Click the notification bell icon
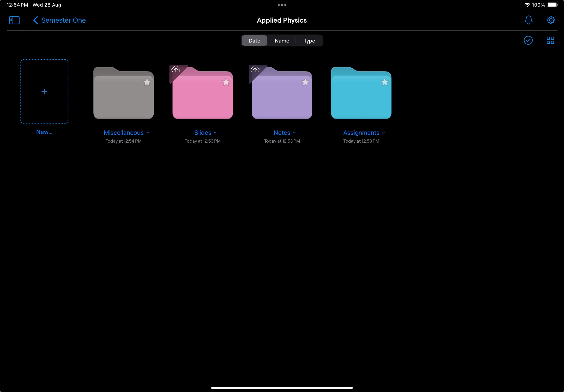 (528, 20)
